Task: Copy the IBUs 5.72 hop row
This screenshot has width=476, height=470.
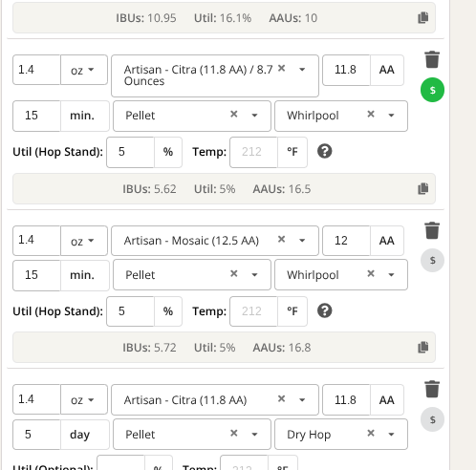Action: coord(423,347)
